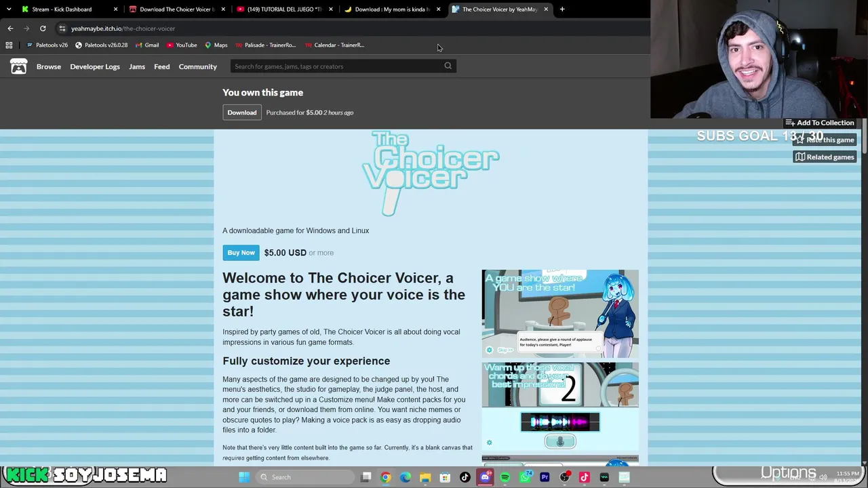868x488 pixels.
Task: Open the Maps bookmark
Action: click(216, 45)
